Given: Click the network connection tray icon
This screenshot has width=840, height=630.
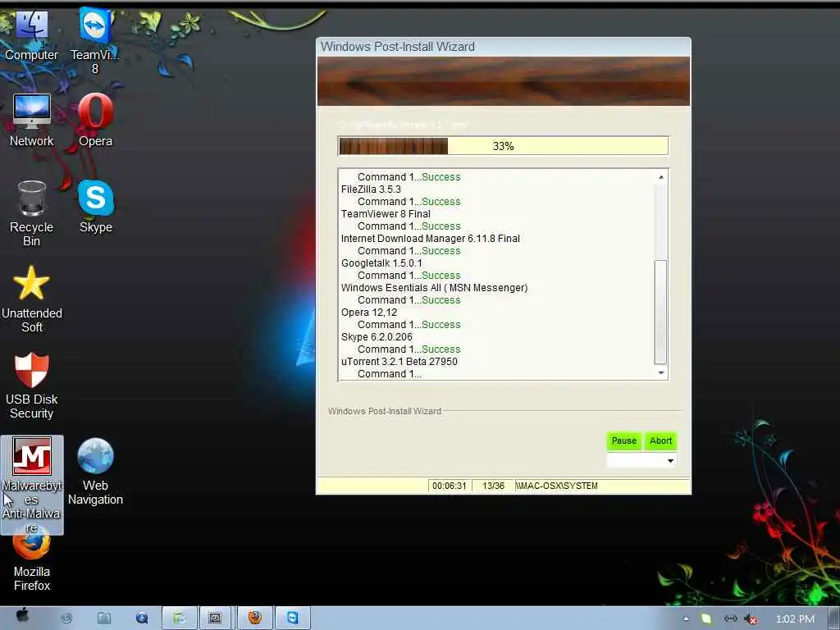Looking at the screenshot, I should pyautogui.click(x=730, y=619).
